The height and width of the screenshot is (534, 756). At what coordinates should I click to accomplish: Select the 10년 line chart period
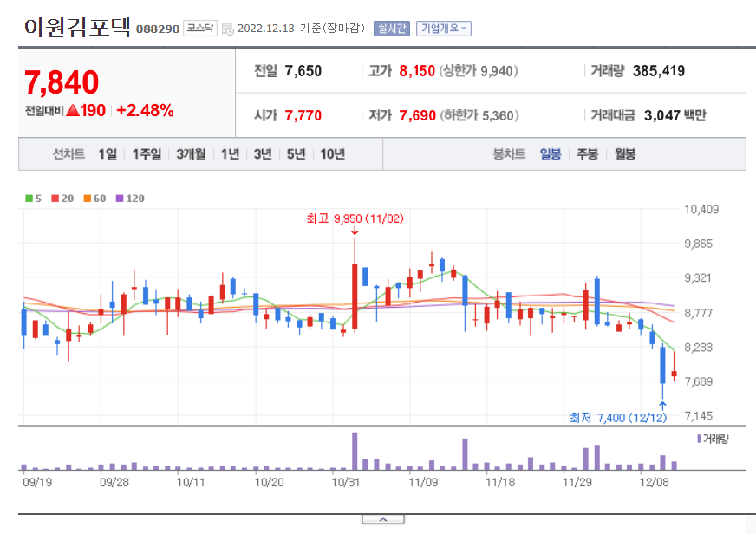coord(333,154)
